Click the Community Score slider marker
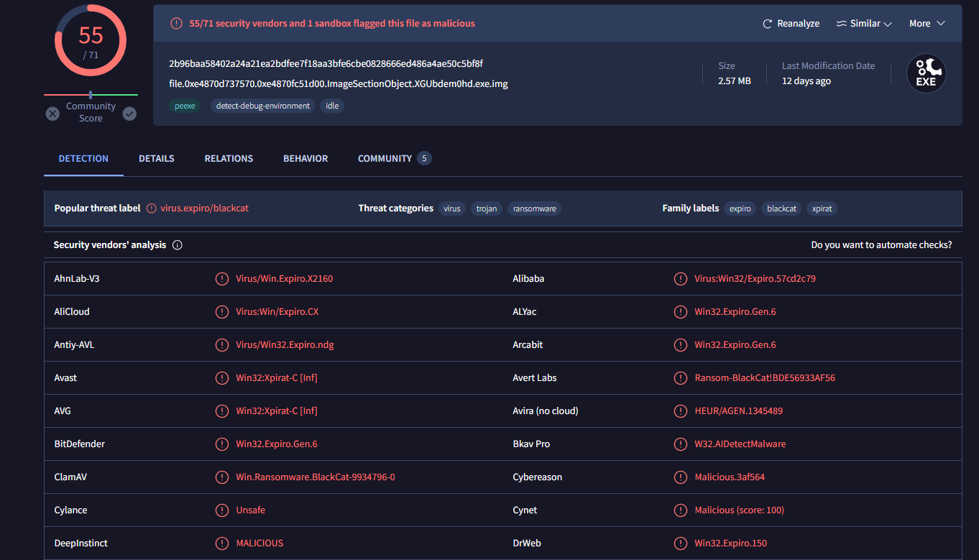 click(91, 94)
